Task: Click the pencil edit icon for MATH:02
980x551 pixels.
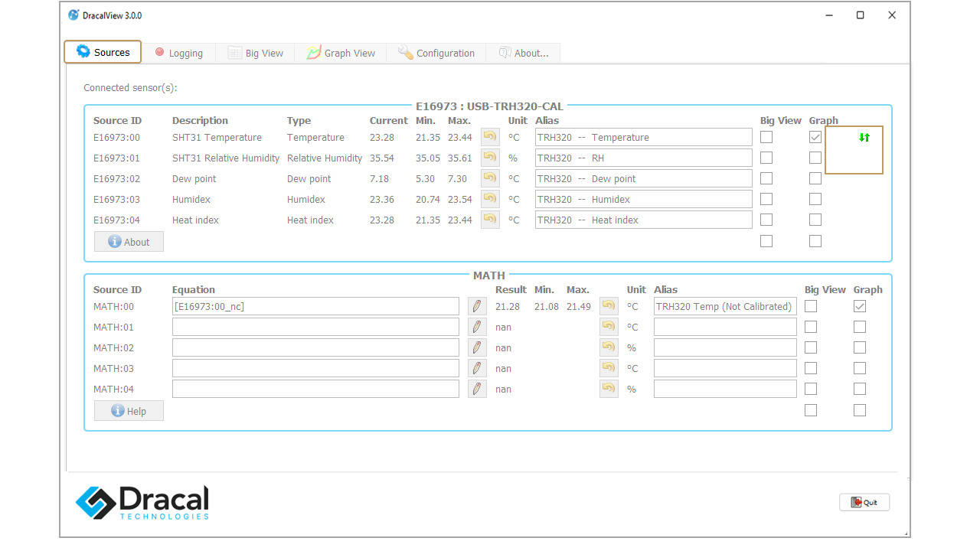Action: 477,347
